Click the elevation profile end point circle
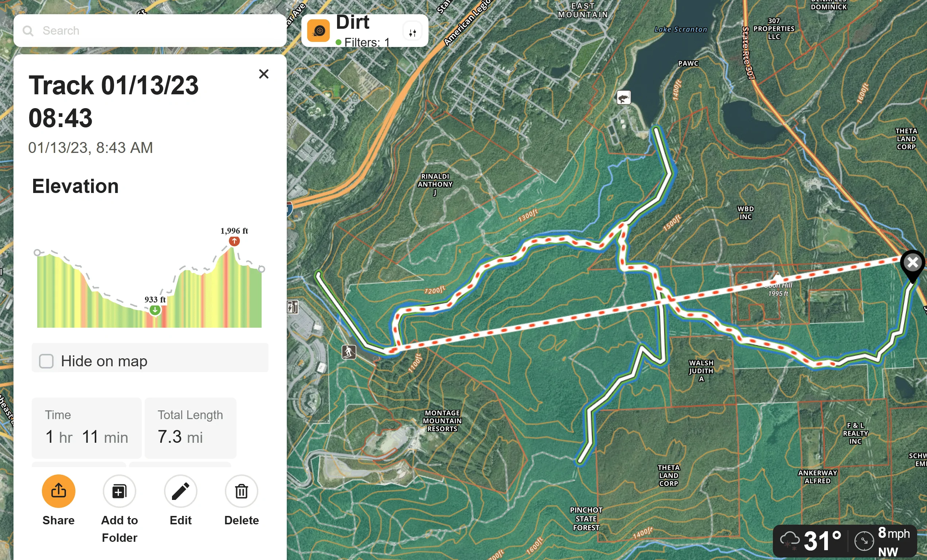The width and height of the screenshot is (927, 560). [262, 269]
